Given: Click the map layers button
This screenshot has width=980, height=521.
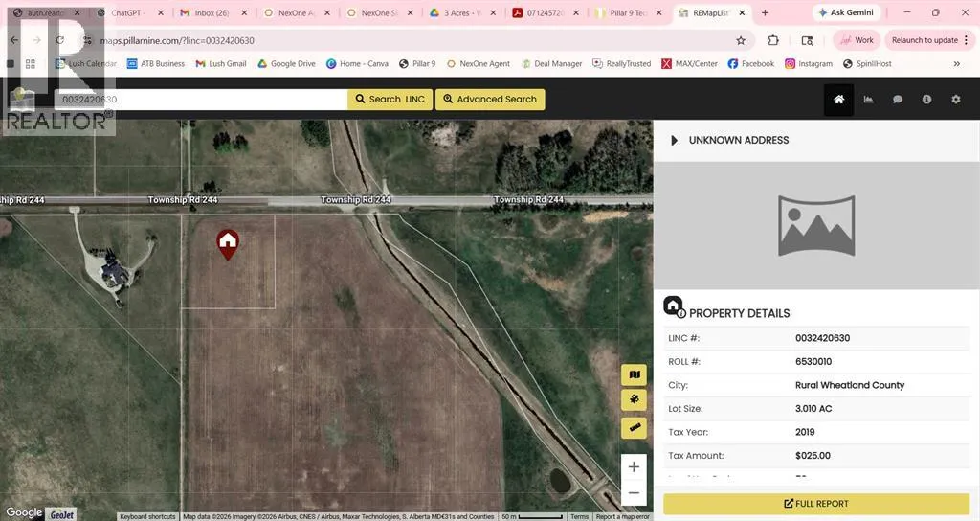Looking at the screenshot, I should tap(634, 375).
